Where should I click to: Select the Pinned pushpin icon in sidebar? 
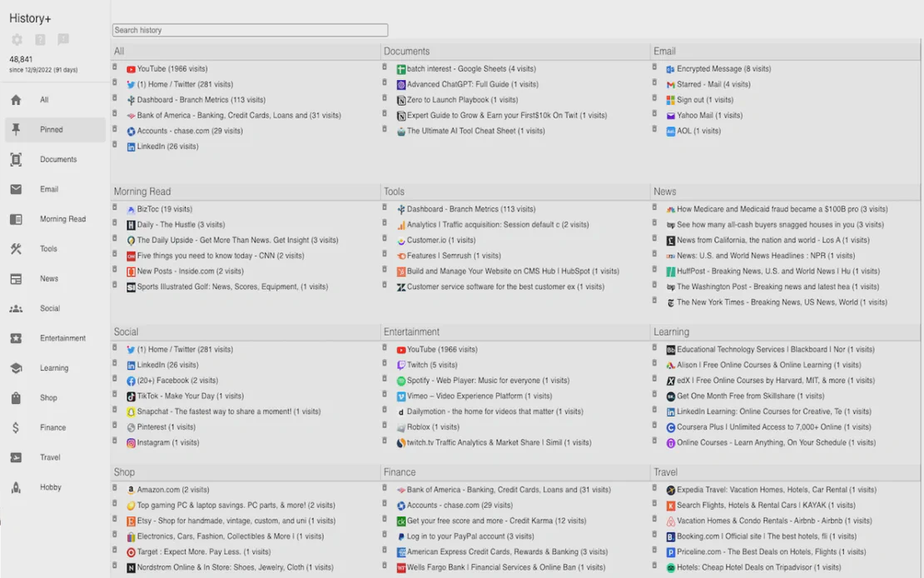(x=16, y=130)
